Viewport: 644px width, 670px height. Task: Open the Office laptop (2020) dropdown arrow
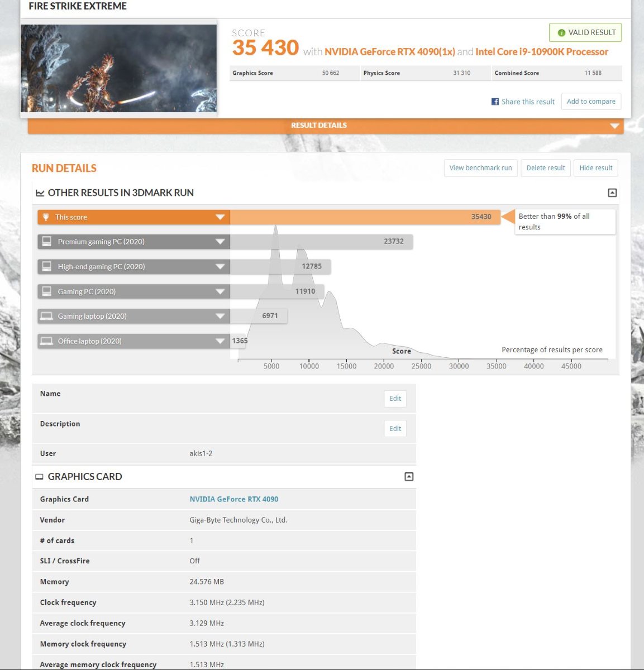220,341
